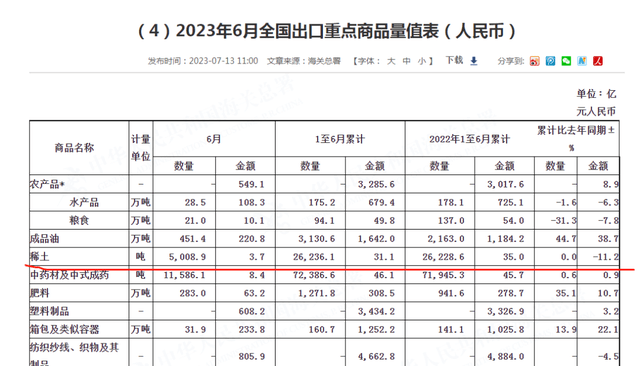Share to WeChat via green icon
The image size is (640, 366).
tap(566, 61)
